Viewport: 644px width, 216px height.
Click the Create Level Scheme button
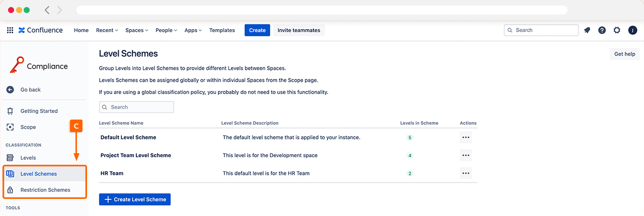click(x=135, y=199)
